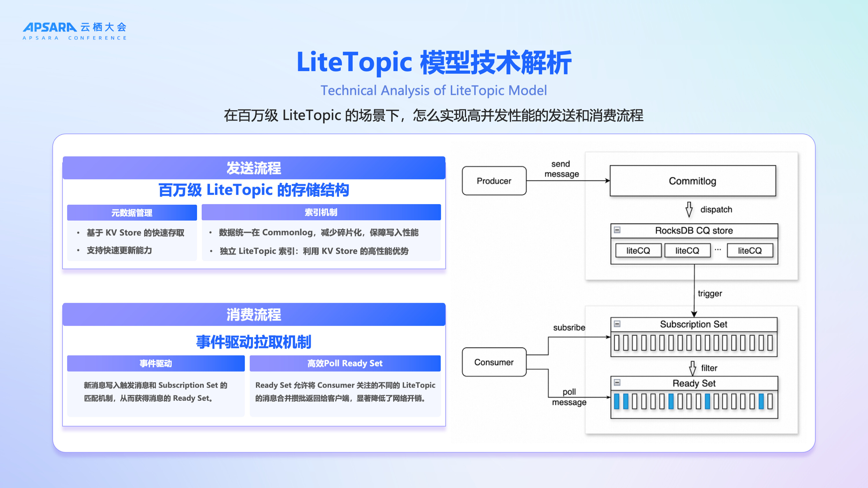This screenshot has width=868, height=488.
Task: Click the ellipsis between liteCQ boxes
Action: coord(718,250)
